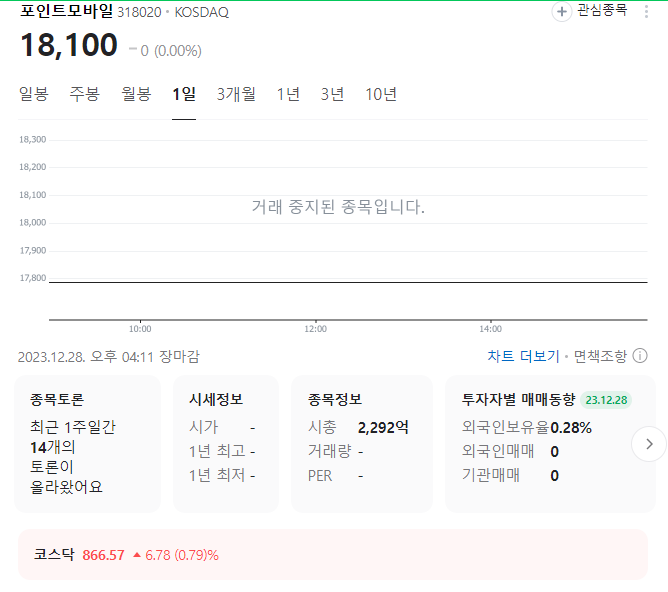Viewport: 668px width, 592px height.
Task: Open the 투자자별 매매동향 card
Action: tap(550, 444)
